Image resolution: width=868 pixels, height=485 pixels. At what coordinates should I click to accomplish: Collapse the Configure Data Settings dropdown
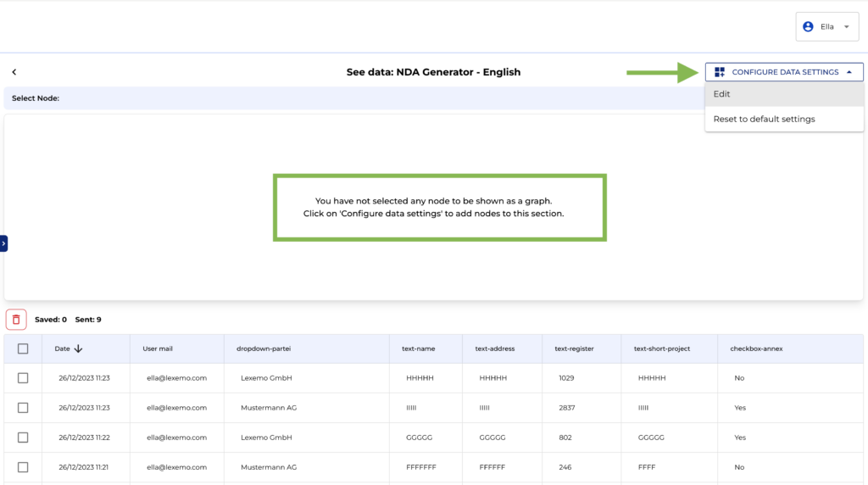[x=849, y=72]
